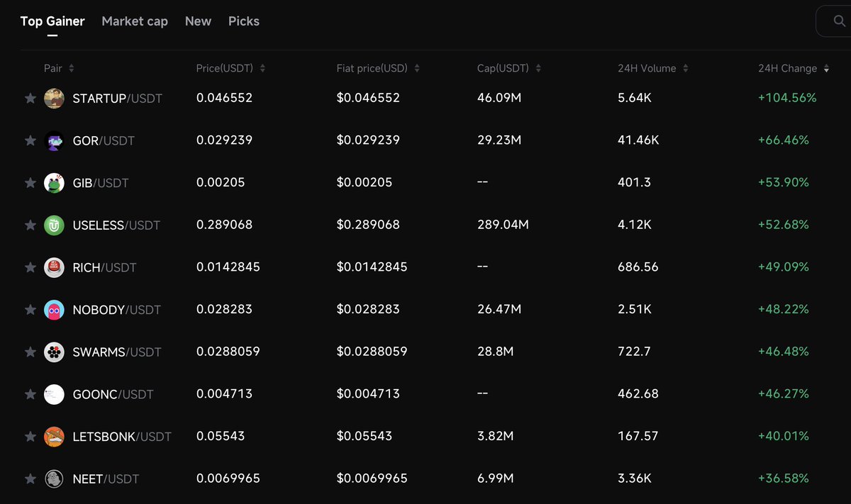Favorite the NEET/USDT pair star
Viewport: 851px width, 504px height.
(30, 479)
